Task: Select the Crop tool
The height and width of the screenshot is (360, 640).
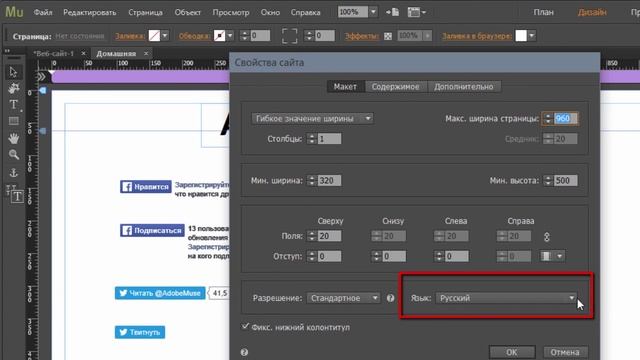Action: pyautogui.click(x=13, y=88)
